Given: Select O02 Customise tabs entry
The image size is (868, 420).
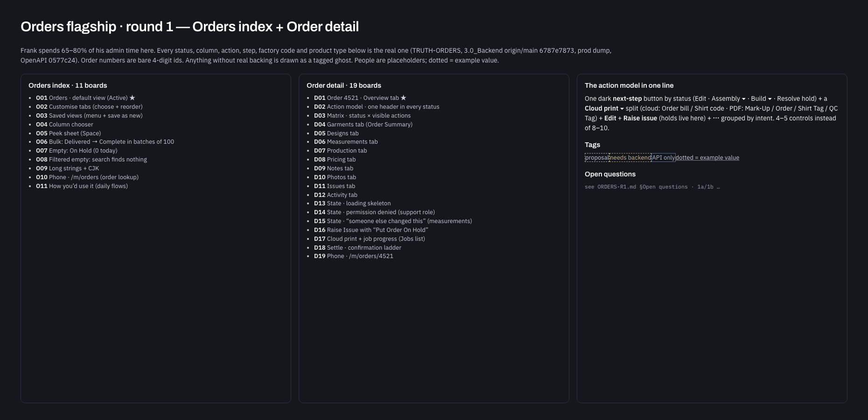Looking at the screenshot, I should coord(89,107).
